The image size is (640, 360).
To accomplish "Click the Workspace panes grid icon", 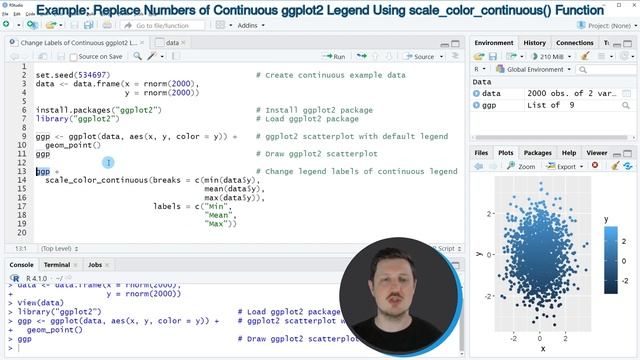I will (x=220, y=25).
